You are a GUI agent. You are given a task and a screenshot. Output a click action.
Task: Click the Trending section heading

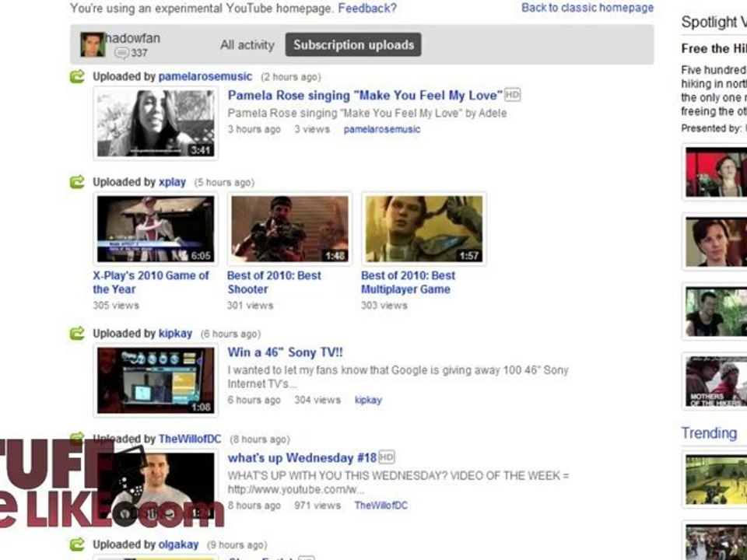pyautogui.click(x=709, y=433)
